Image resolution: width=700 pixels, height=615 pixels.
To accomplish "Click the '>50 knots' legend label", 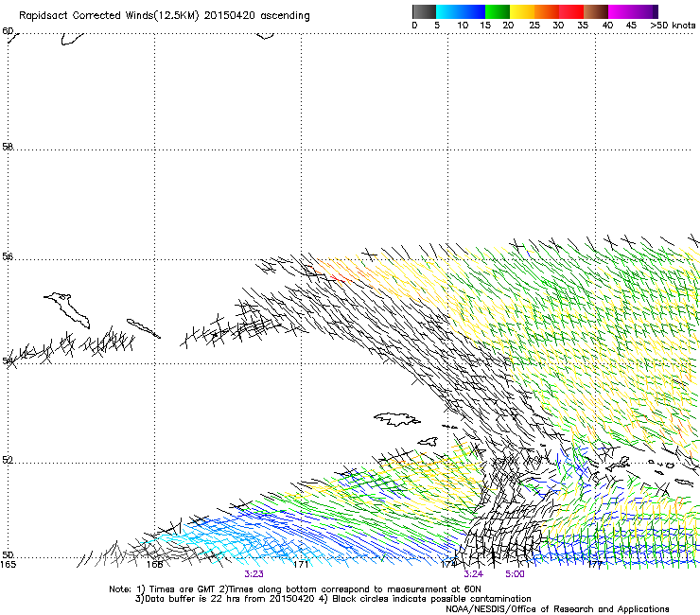I will (x=673, y=26).
